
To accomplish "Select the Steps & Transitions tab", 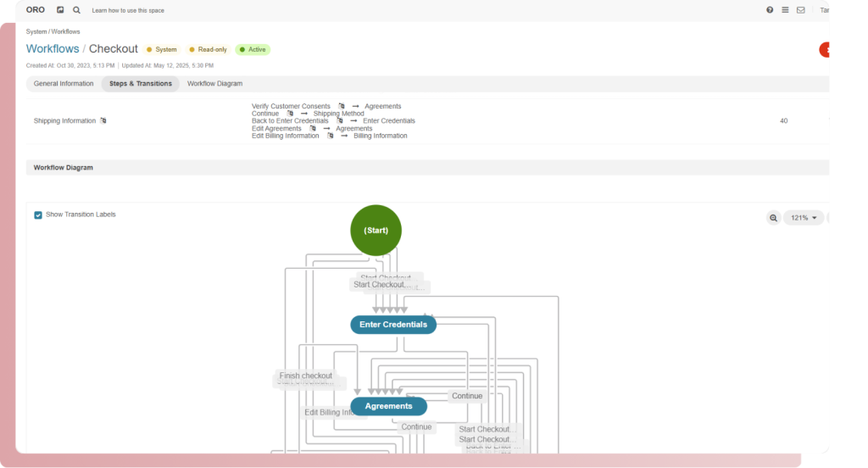I will coord(141,84).
